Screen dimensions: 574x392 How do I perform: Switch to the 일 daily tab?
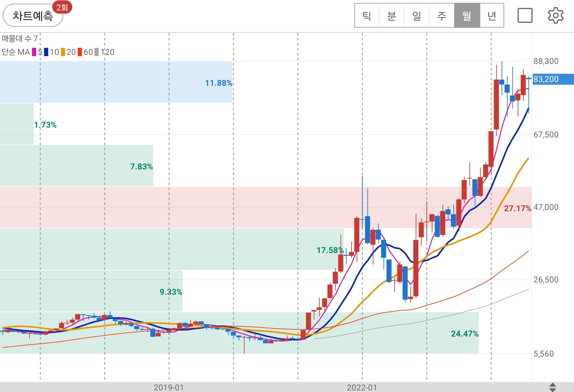(417, 16)
